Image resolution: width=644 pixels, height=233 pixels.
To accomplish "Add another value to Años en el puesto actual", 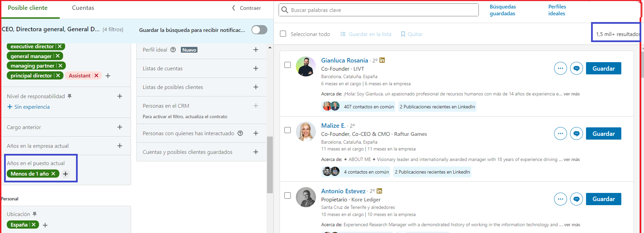I will point(65,174).
